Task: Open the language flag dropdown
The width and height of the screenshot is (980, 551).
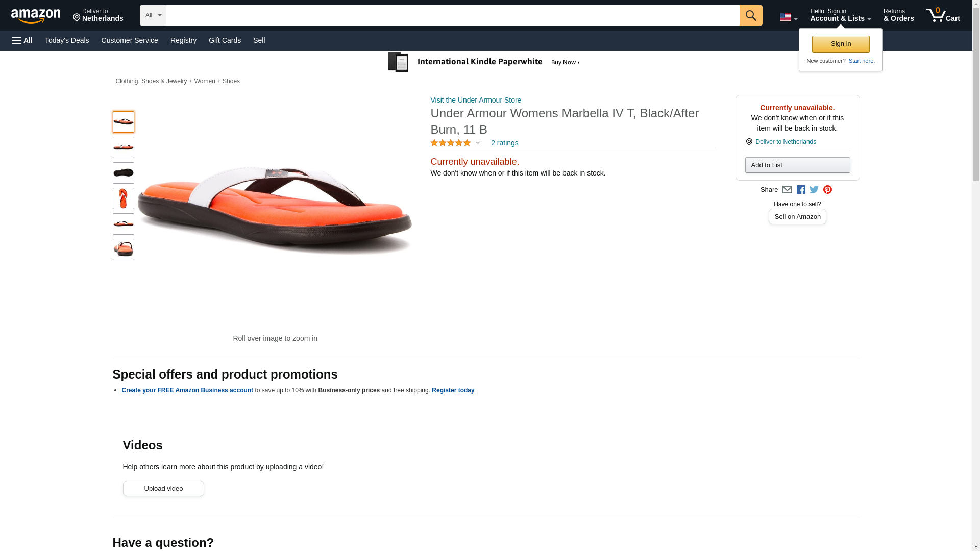Action: [788, 17]
